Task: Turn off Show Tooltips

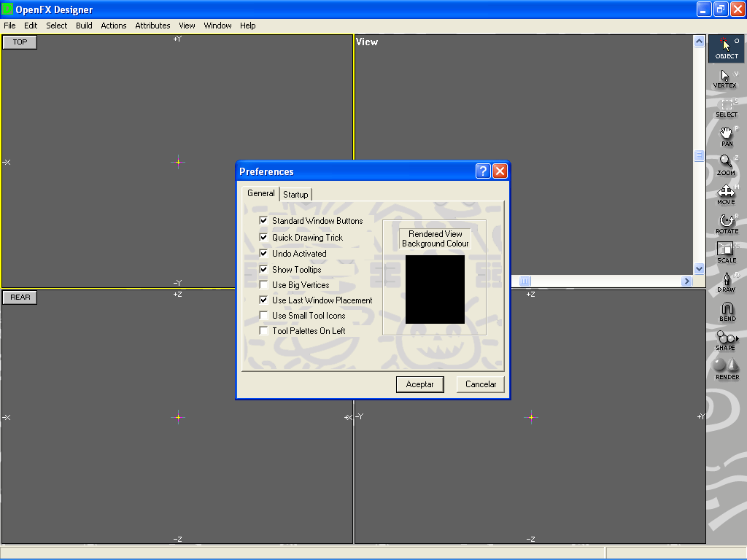Action: (263, 270)
